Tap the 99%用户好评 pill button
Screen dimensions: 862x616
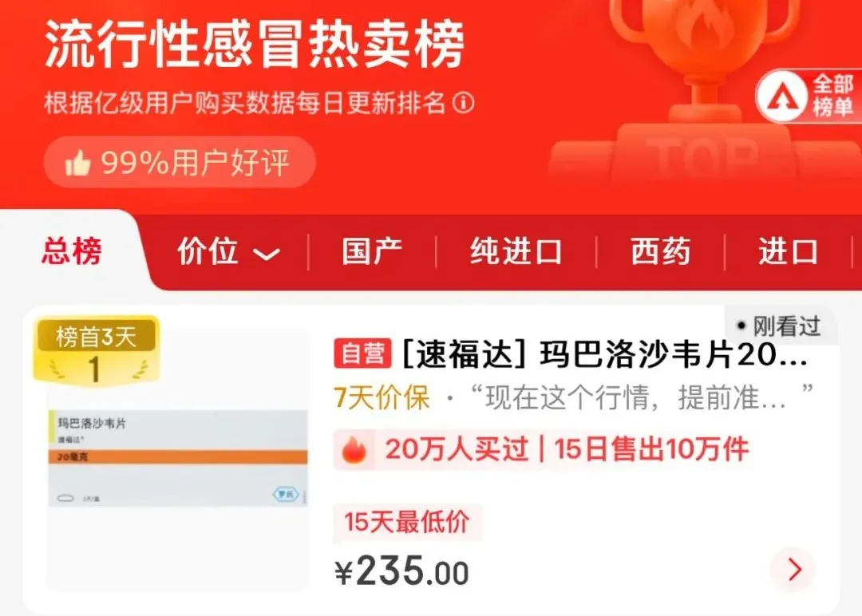180,162
